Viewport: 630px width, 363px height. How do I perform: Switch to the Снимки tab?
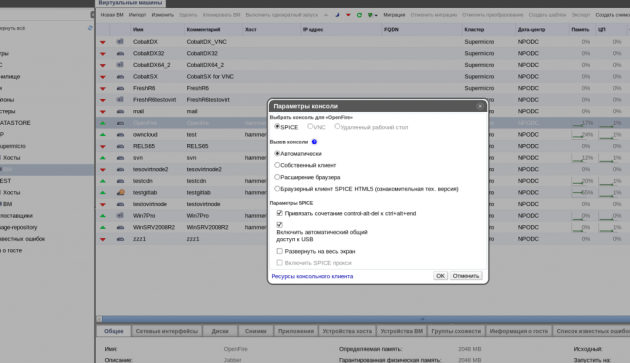pyautogui.click(x=256, y=331)
